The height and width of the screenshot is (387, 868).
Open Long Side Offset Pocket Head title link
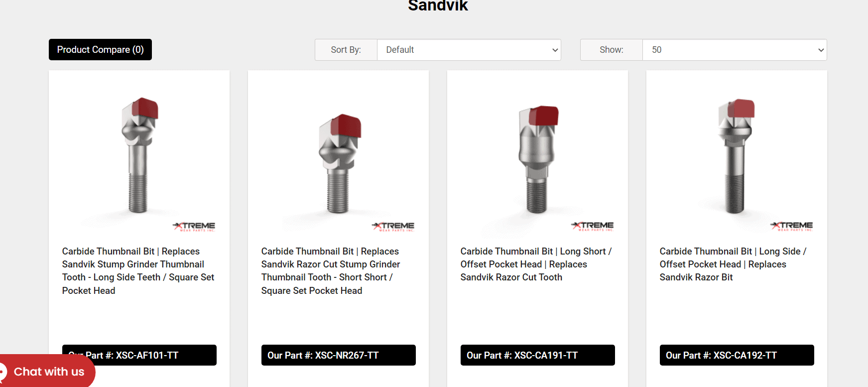click(733, 264)
